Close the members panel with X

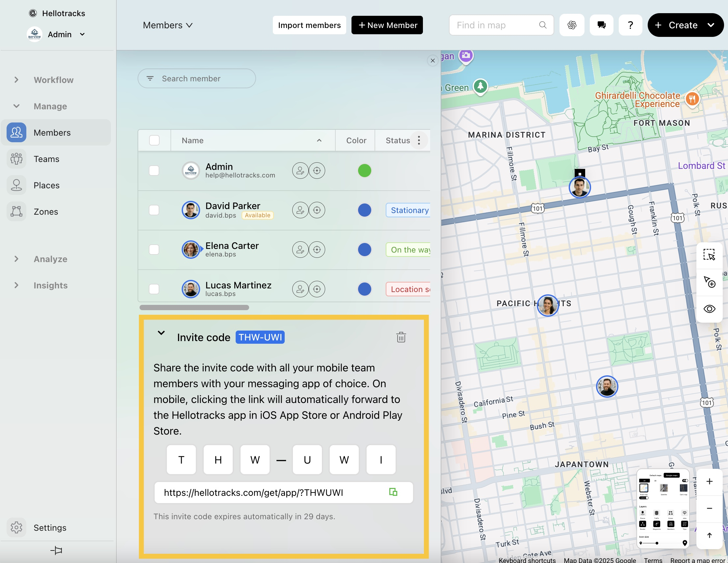click(432, 61)
